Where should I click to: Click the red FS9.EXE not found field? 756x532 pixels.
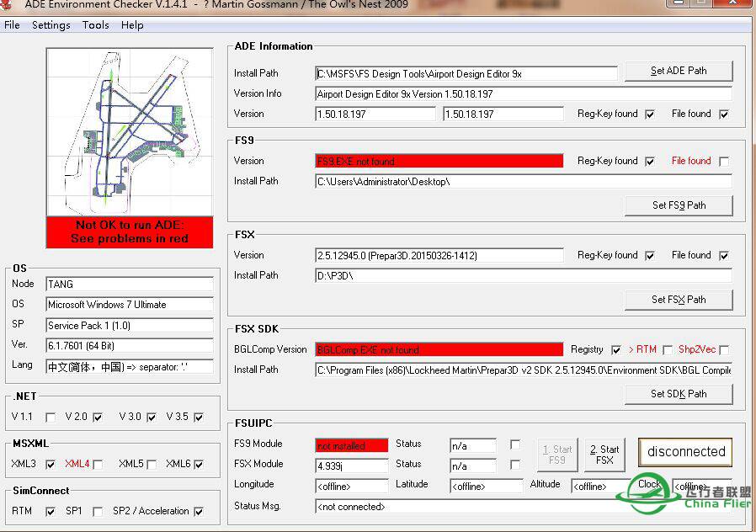tap(439, 162)
